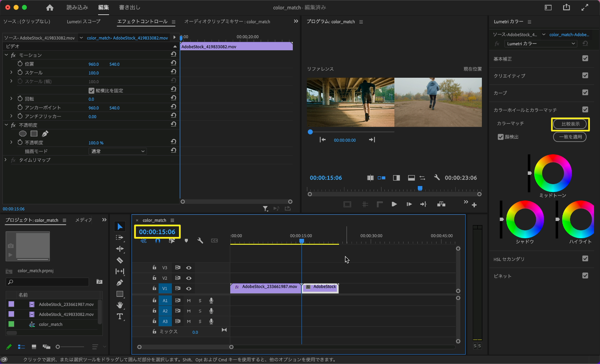The image size is (600, 364).
Task: Click horizontal split comparison icon
Action: [412, 178]
